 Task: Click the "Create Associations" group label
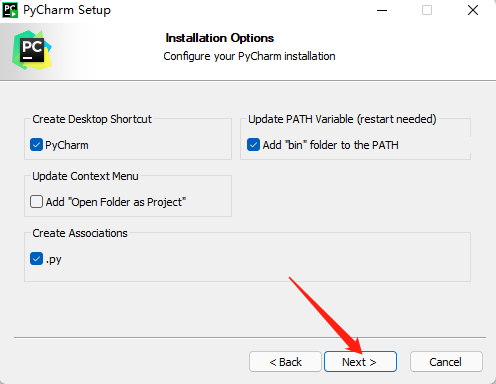80,233
